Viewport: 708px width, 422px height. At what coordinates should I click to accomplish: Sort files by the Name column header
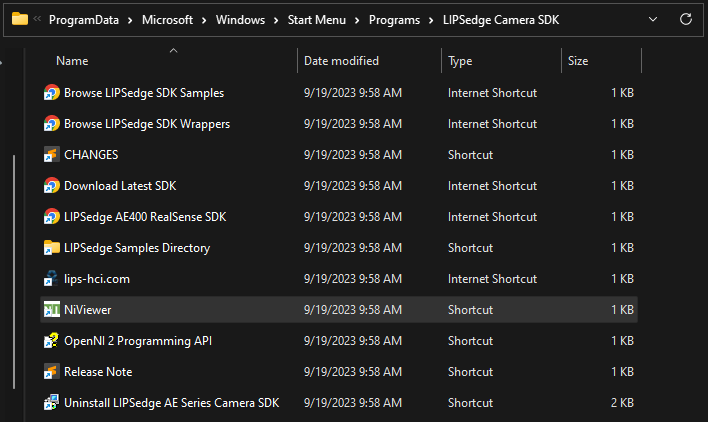(72, 61)
